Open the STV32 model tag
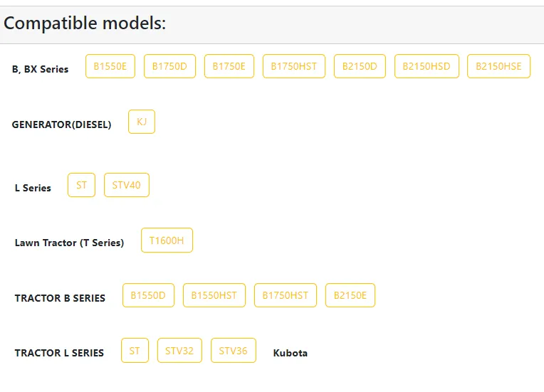The width and height of the screenshot is (544, 392). click(x=179, y=351)
